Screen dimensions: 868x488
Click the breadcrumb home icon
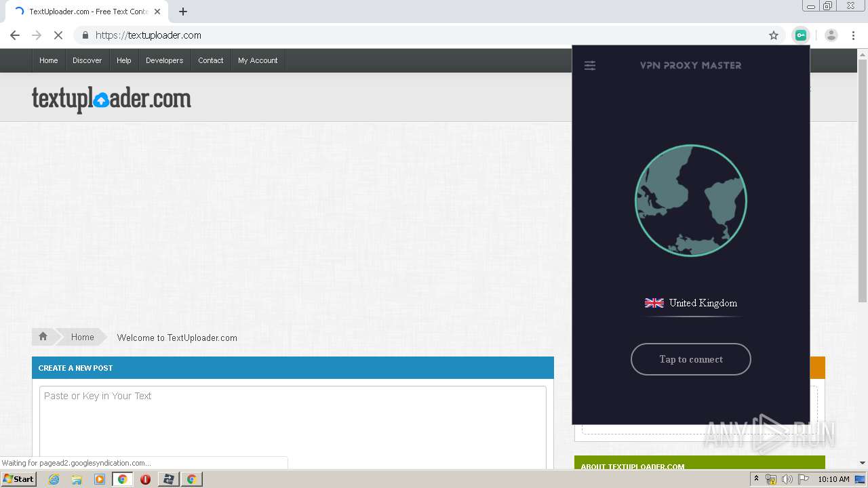coord(43,337)
